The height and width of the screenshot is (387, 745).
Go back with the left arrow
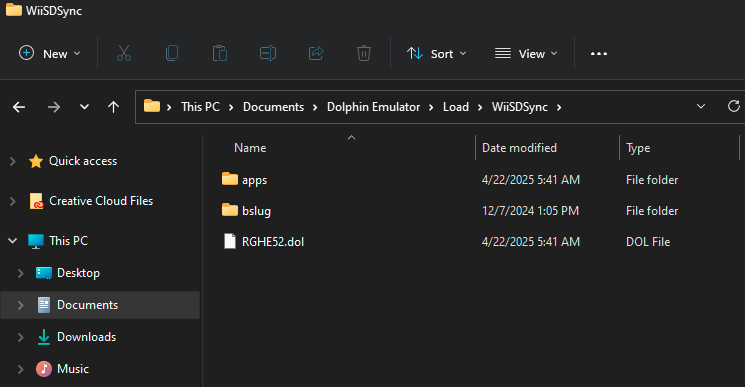coord(19,107)
